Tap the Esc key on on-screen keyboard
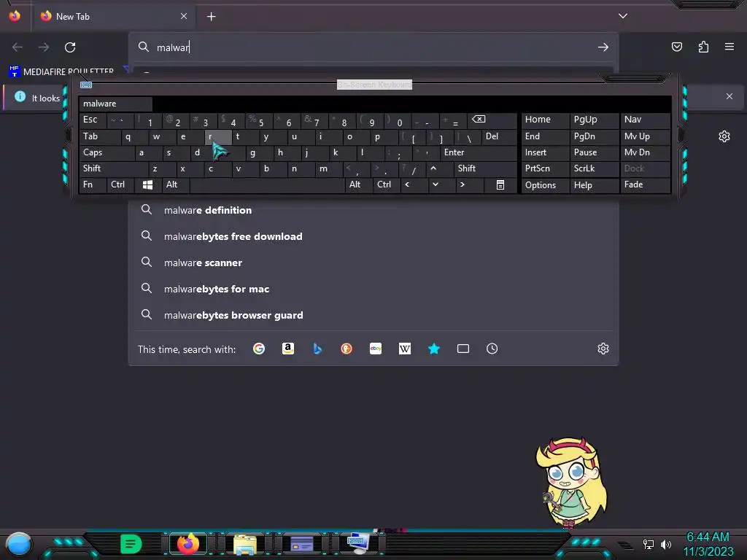 tap(93, 120)
